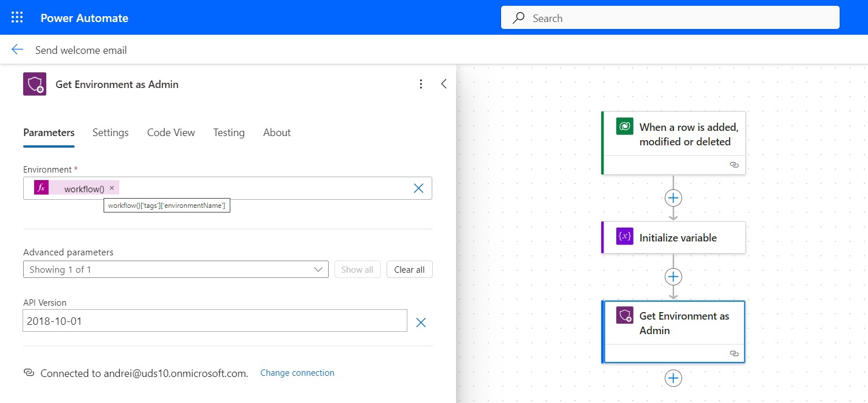This screenshot has height=403, width=868.
Task: Expand the Advanced parameters dropdown
Action: coord(176,269)
